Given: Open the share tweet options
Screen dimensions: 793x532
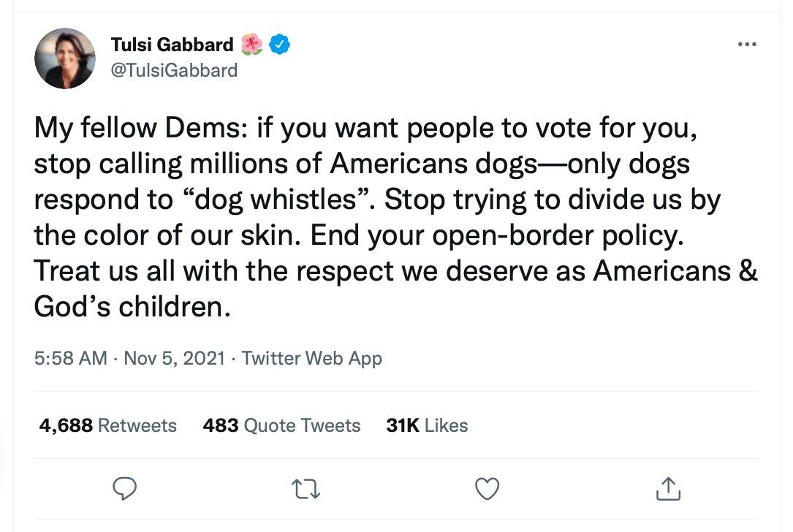Looking at the screenshot, I should coord(668,489).
